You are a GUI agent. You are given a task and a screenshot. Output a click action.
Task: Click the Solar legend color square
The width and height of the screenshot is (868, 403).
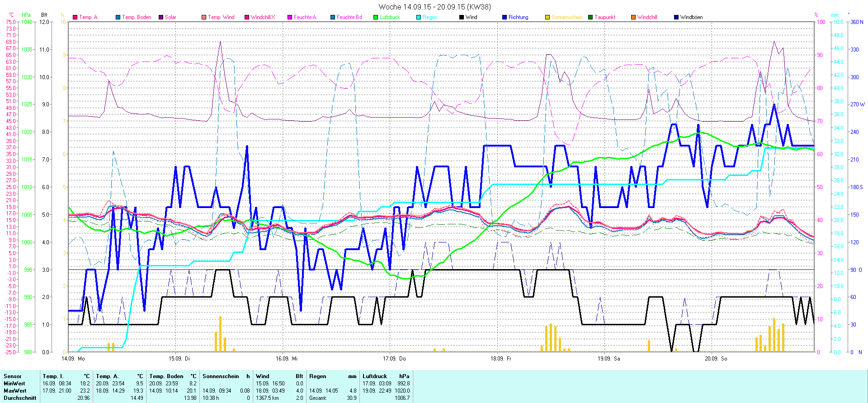click(x=161, y=17)
